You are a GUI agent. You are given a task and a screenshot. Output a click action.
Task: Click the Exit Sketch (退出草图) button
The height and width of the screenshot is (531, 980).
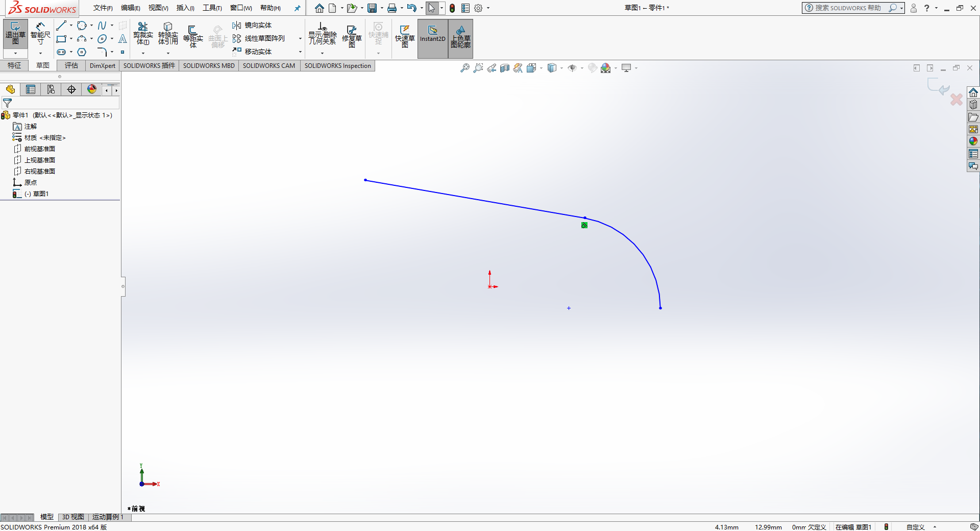[x=15, y=34]
